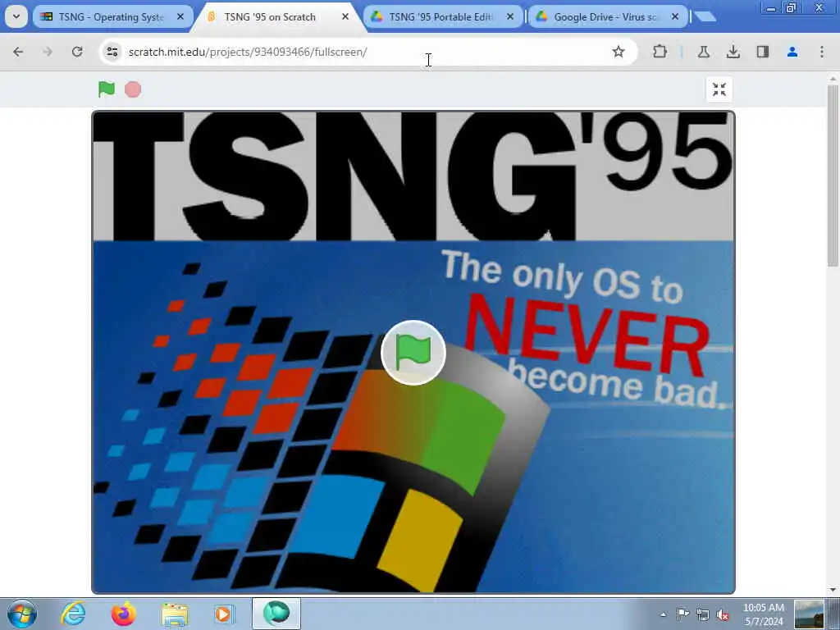Show hidden system tray icons

[663, 614]
